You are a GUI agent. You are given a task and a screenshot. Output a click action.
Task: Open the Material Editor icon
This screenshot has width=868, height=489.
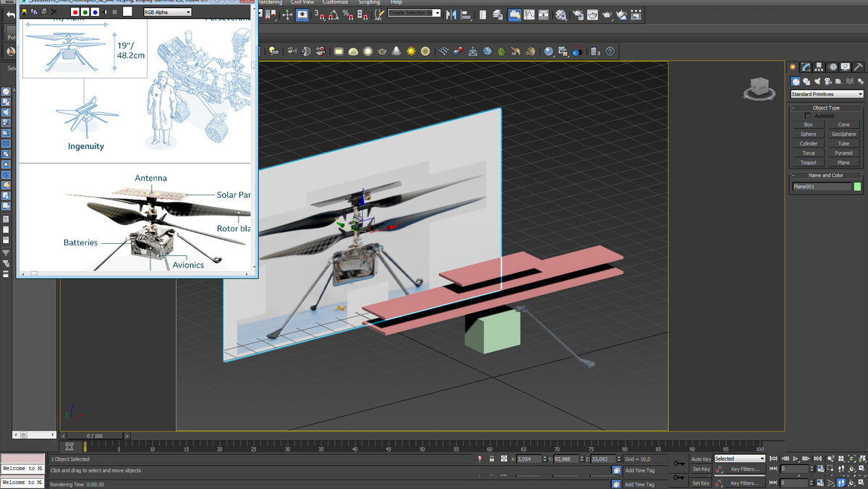561,14
